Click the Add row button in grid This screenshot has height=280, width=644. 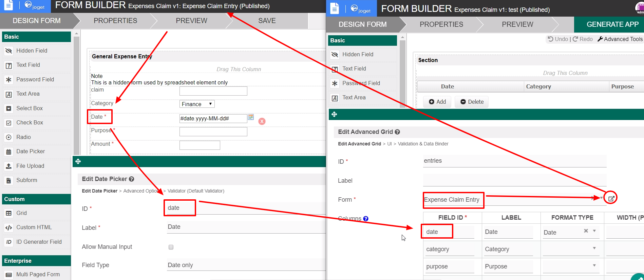pos(437,102)
